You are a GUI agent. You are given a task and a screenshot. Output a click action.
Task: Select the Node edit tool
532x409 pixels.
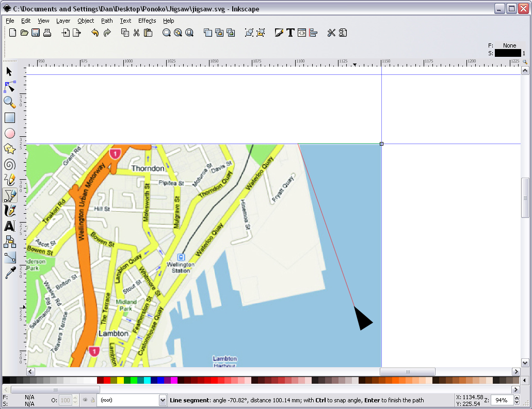10,86
